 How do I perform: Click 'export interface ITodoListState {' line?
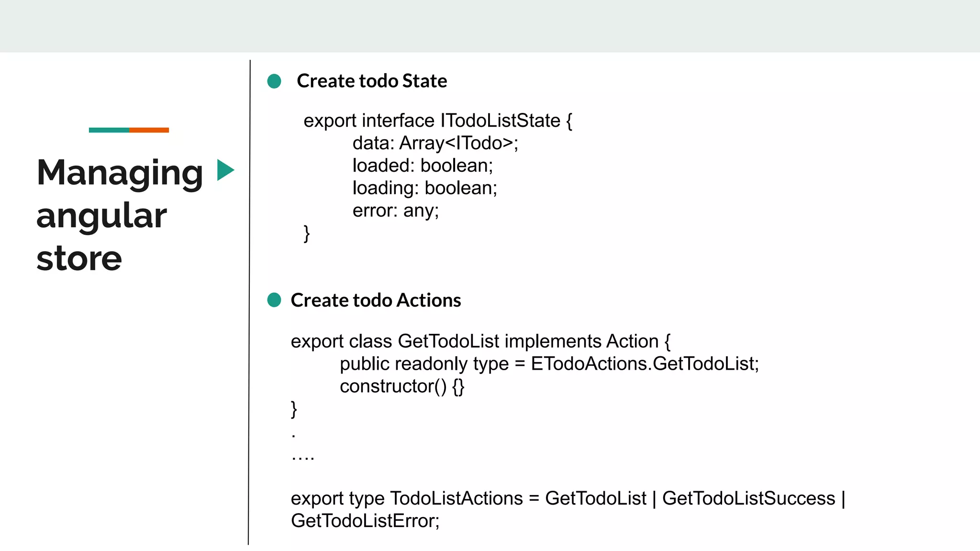(x=437, y=121)
